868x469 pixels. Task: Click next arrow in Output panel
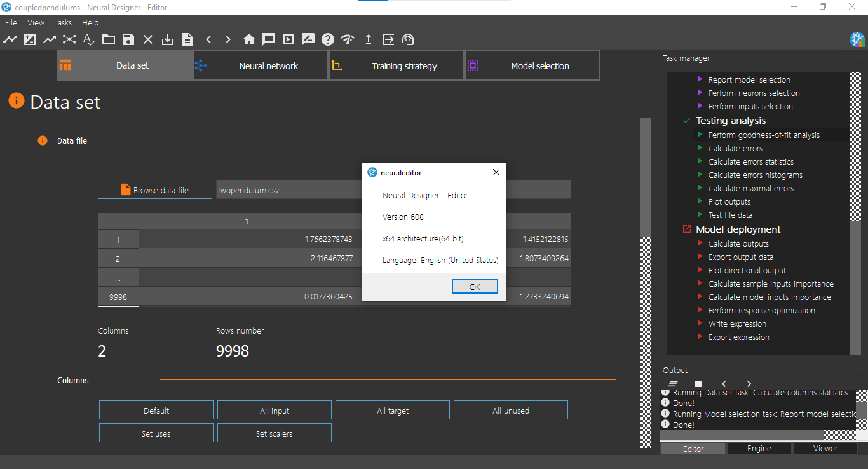(x=749, y=384)
